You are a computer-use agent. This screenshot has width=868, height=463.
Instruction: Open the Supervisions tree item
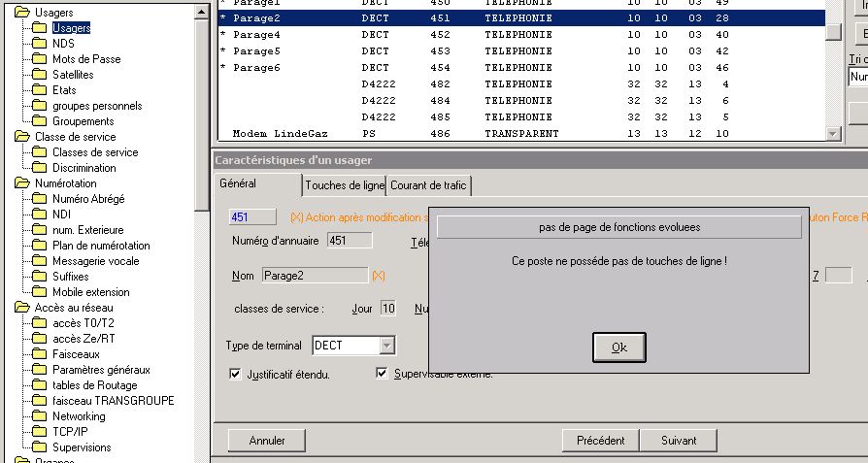tap(82, 446)
